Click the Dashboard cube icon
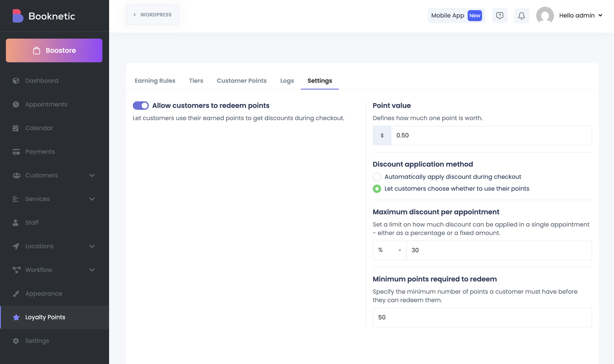Screen dimensions: 614x364 (16, 81)
